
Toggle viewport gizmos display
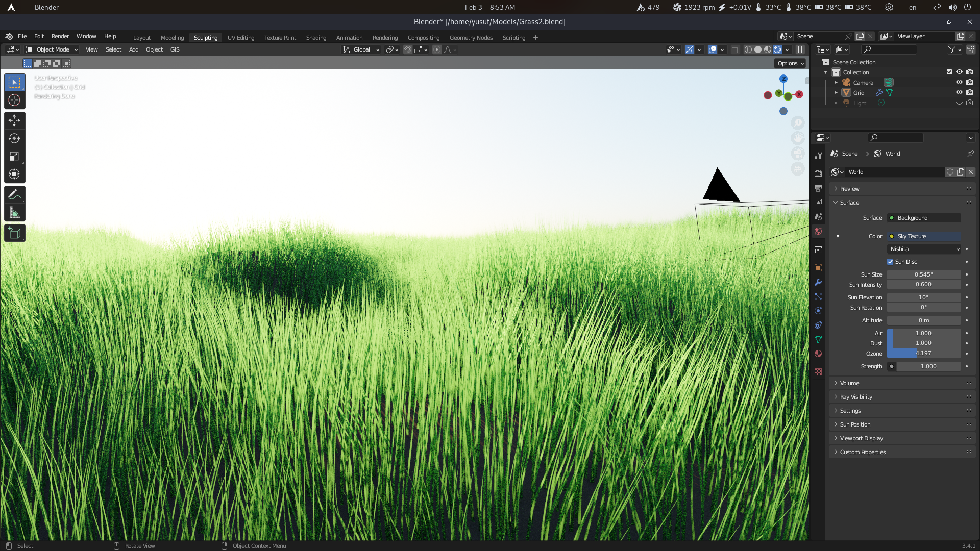pyautogui.click(x=690, y=49)
